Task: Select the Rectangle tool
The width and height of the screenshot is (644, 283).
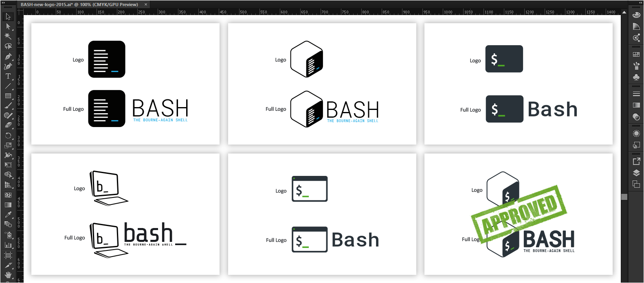Action: click(8, 96)
